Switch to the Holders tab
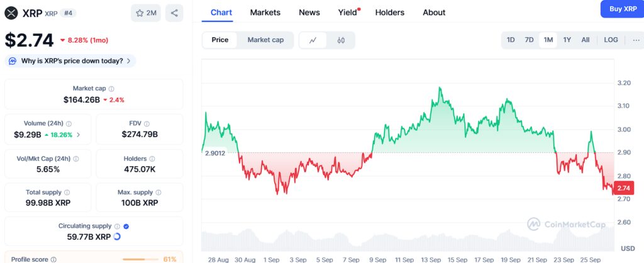Image resolution: width=644 pixels, height=263 pixels. click(x=390, y=13)
